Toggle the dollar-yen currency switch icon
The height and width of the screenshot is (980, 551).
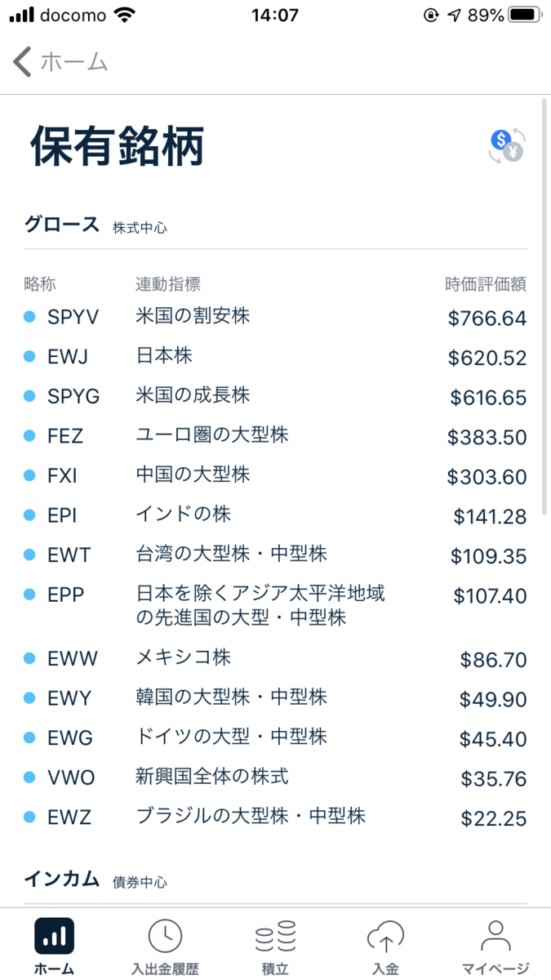pyautogui.click(x=507, y=145)
